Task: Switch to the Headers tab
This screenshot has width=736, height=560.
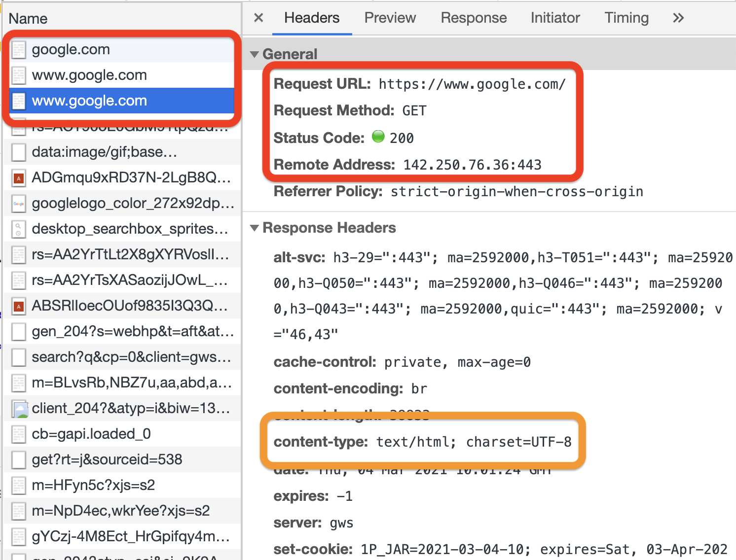Action: point(312,18)
